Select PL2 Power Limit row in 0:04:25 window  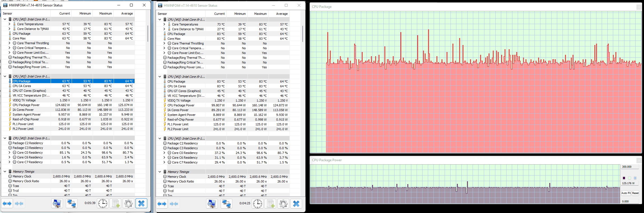[223, 129]
